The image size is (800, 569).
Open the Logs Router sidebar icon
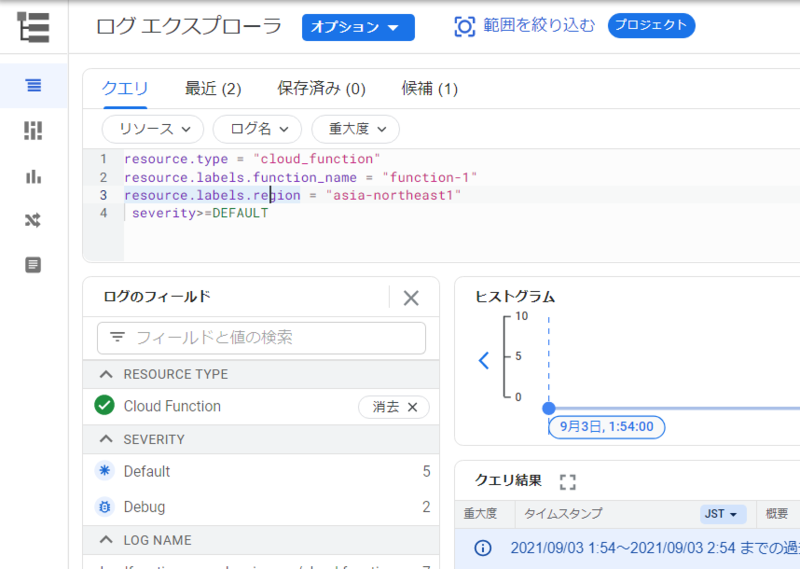[34, 221]
